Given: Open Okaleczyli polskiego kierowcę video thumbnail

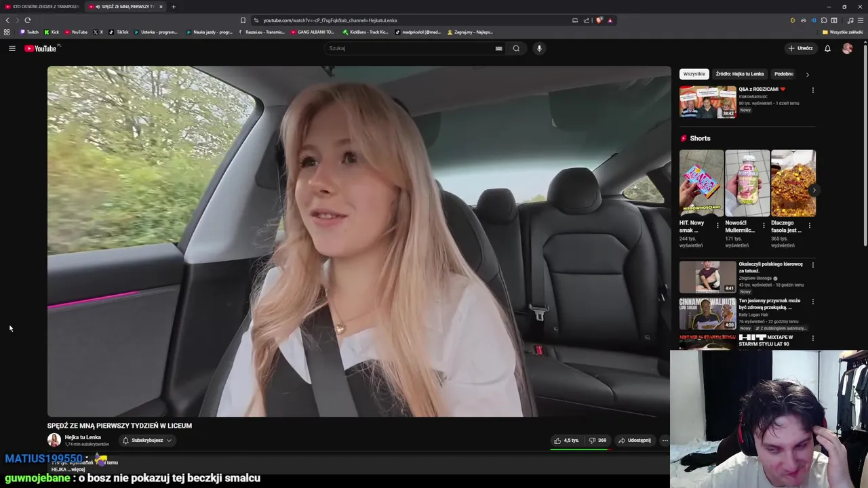Looking at the screenshot, I should [x=707, y=277].
